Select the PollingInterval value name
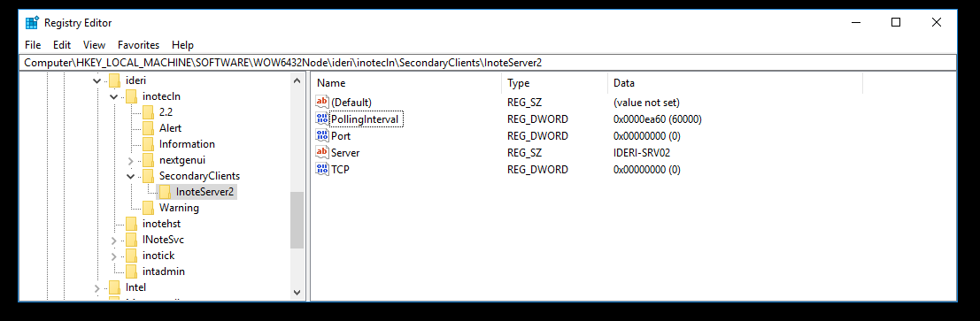 (x=365, y=118)
